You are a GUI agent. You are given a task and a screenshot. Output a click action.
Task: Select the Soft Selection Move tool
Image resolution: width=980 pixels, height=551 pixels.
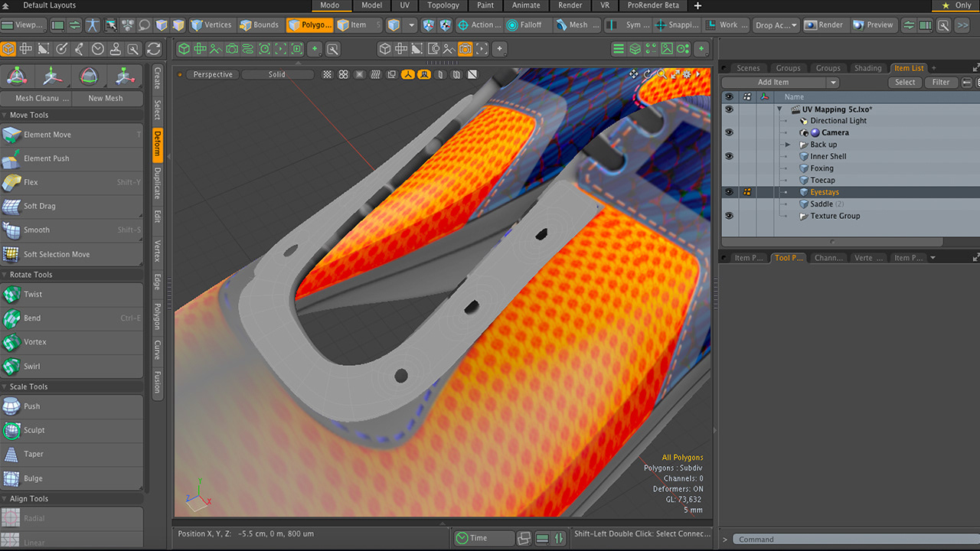coord(72,254)
